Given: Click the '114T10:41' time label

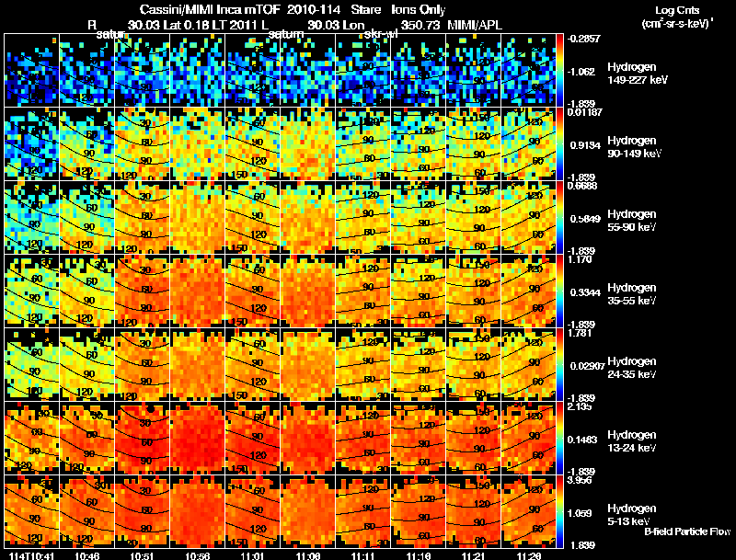Looking at the screenshot, I should (x=31, y=555).
